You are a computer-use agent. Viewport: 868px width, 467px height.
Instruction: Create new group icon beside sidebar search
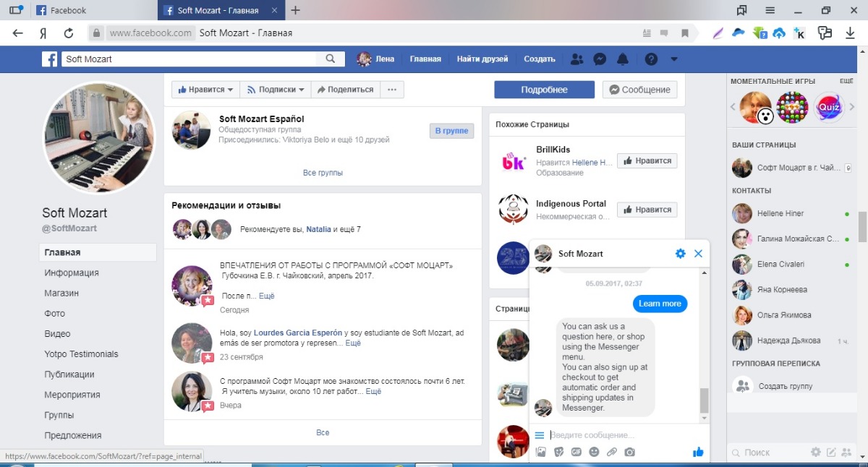(x=847, y=453)
